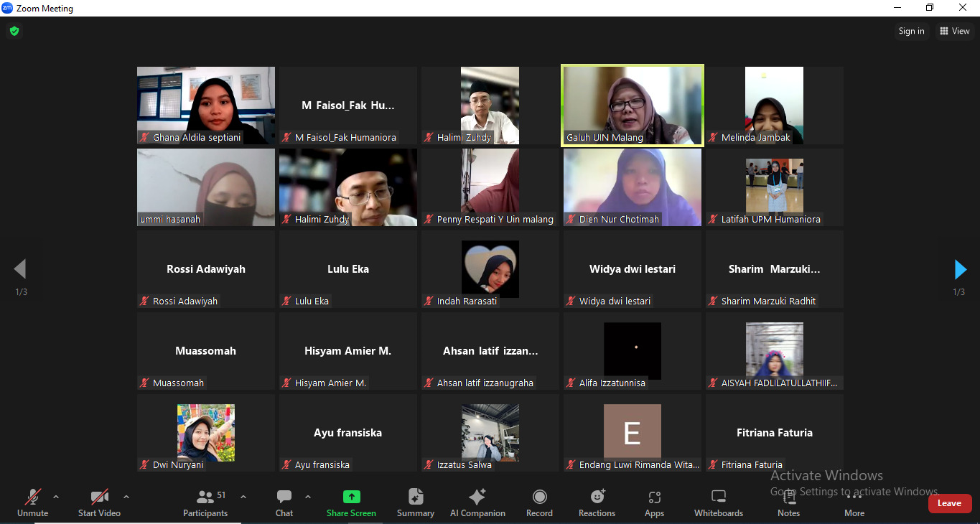Start recording with the Record icon
The height and width of the screenshot is (524, 980).
tap(539, 497)
